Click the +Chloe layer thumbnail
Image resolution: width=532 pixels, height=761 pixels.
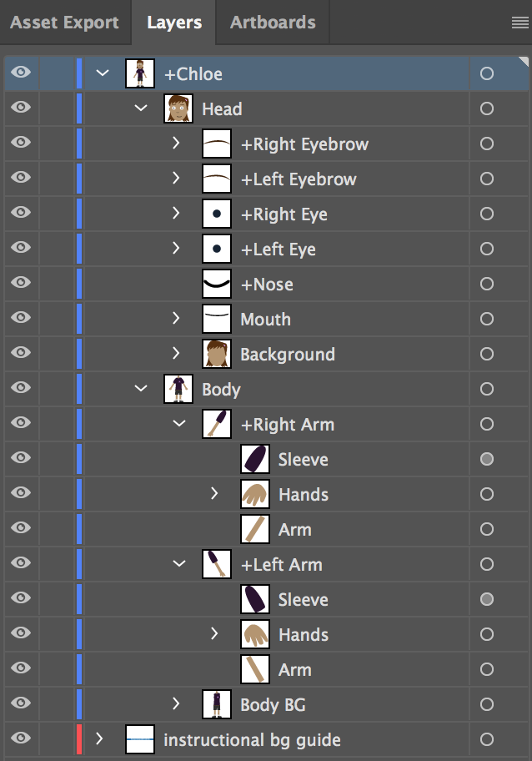[139, 73]
